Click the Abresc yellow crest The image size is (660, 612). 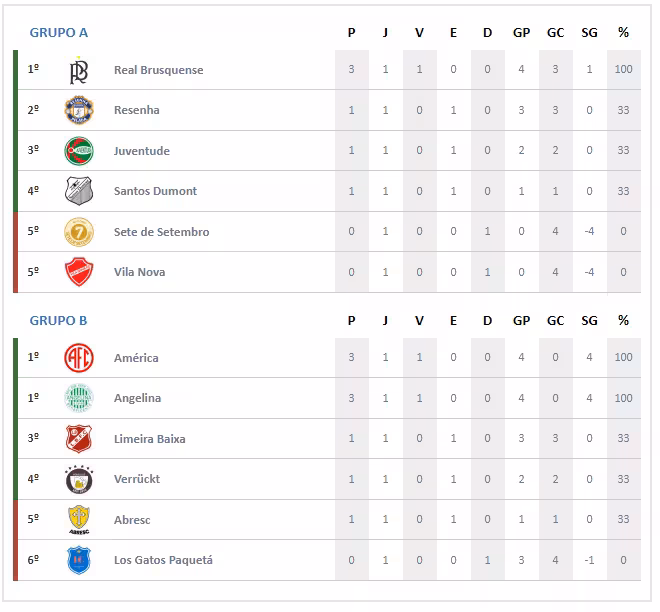point(78,520)
